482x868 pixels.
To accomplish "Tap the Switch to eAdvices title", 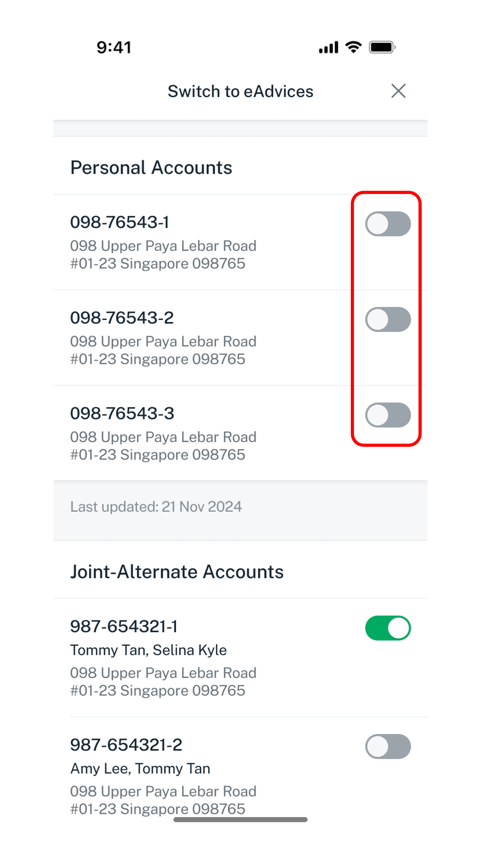I will pos(240,91).
